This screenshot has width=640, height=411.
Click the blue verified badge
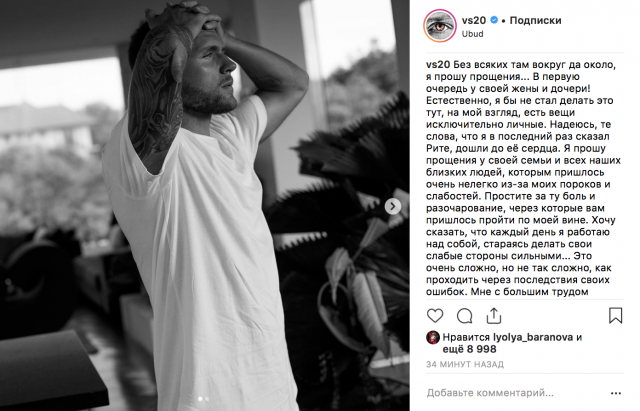pyautogui.click(x=494, y=20)
